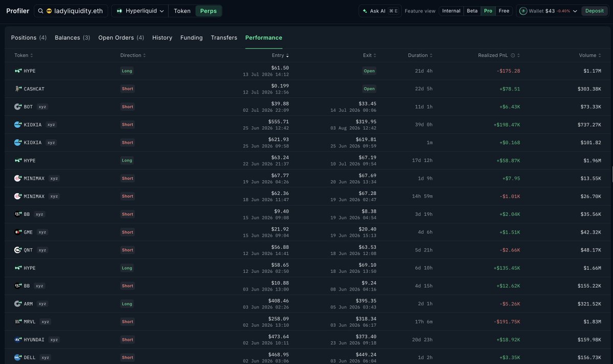Click the 39d 0h duration value

424,125
